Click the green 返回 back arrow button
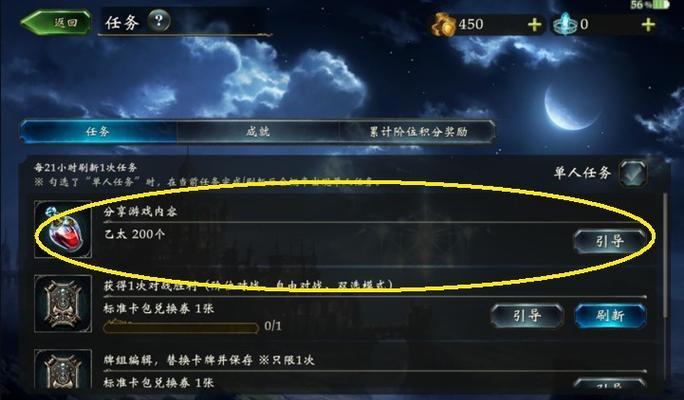The height and width of the screenshot is (400, 684). click(56, 22)
